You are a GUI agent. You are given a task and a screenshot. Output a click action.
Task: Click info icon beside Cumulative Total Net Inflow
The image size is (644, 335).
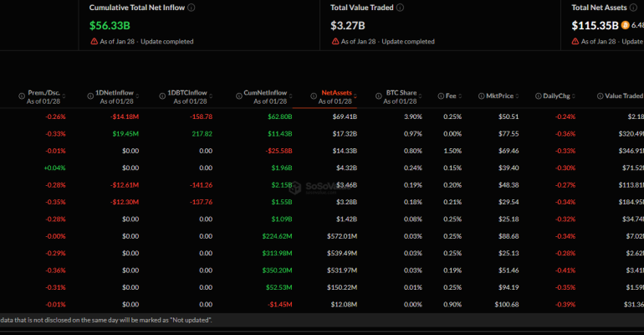(192, 8)
